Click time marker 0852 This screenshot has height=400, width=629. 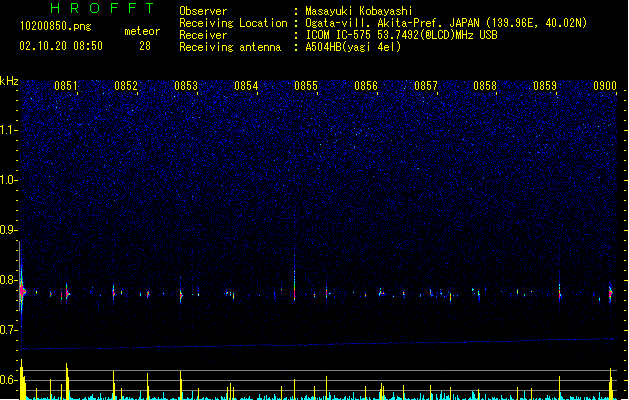126,86
